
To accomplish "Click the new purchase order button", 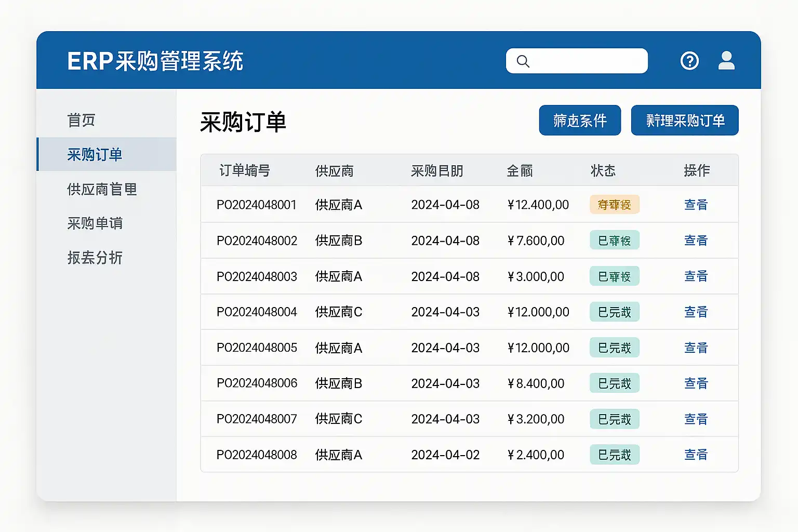I will point(685,121).
